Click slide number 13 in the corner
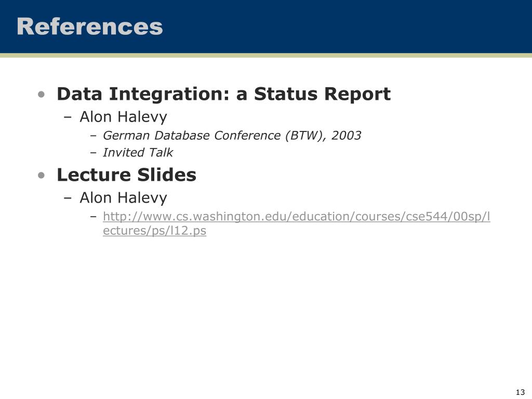Screen dimensions: 532x399 (x=520, y=392)
